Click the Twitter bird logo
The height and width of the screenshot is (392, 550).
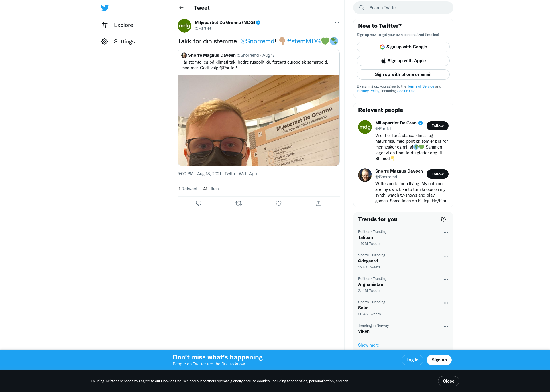tap(105, 8)
